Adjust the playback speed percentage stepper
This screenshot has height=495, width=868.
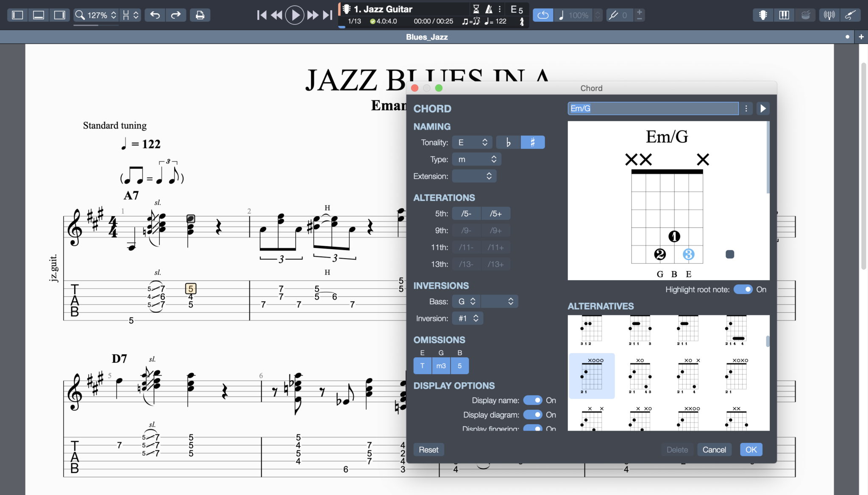tap(597, 15)
